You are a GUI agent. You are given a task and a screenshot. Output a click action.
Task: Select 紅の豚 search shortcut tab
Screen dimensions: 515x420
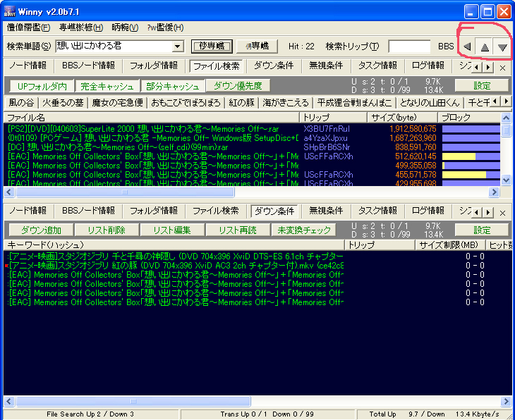pyautogui.click(x=242, y=103)
